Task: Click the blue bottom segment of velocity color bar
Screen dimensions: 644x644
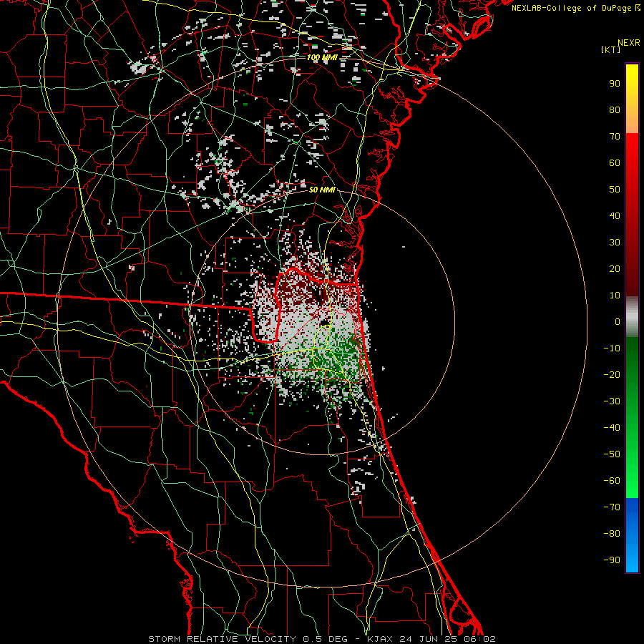Action: [x=632, y=535]
